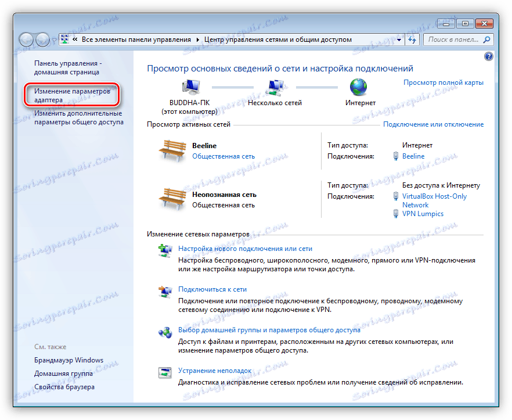Open the recent pages dropdown arrow
Screen dimensions: 512x420
(x=53, y=41)
